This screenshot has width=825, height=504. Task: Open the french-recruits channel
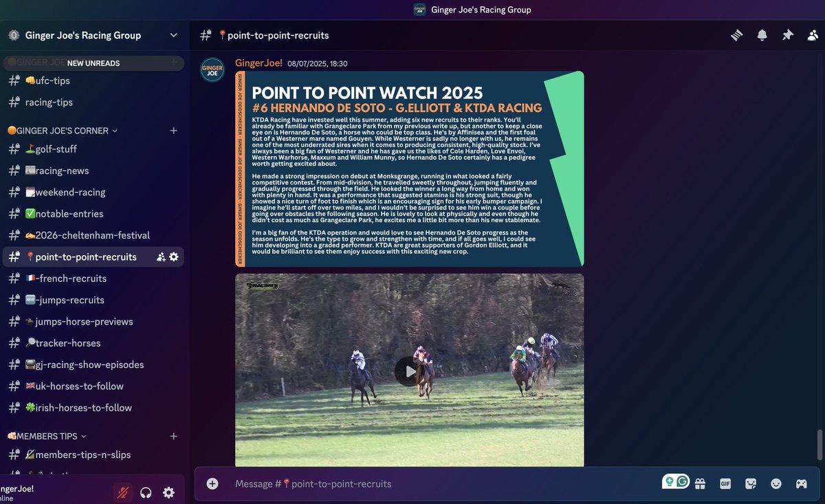[x=93, y=278]
